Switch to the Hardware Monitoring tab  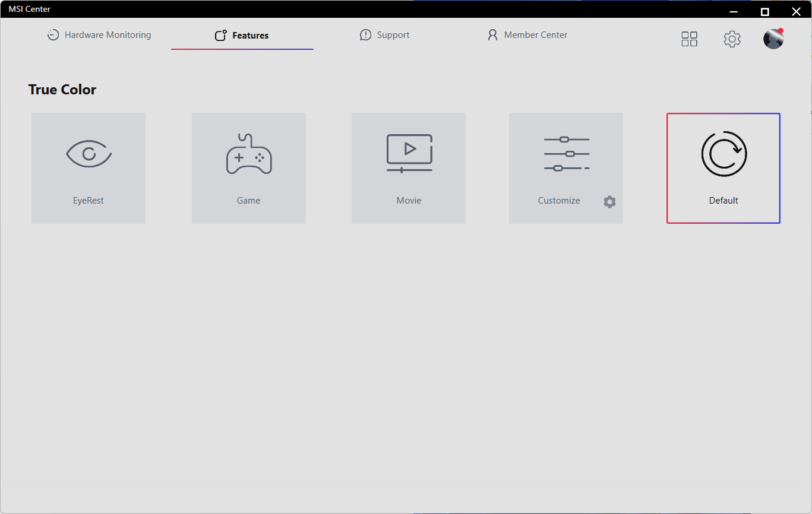click(x=99, y=35)
